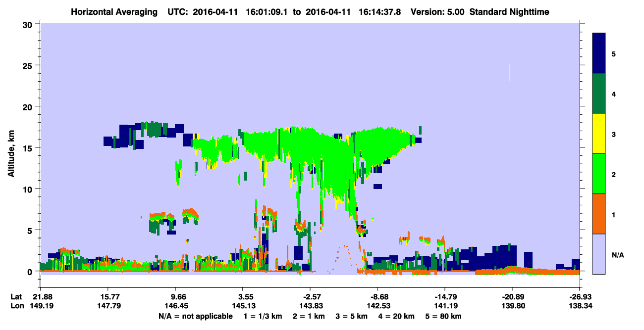644x330 pixels.
Task: Click the y-axis tick label 30
Action: point(29,24)
